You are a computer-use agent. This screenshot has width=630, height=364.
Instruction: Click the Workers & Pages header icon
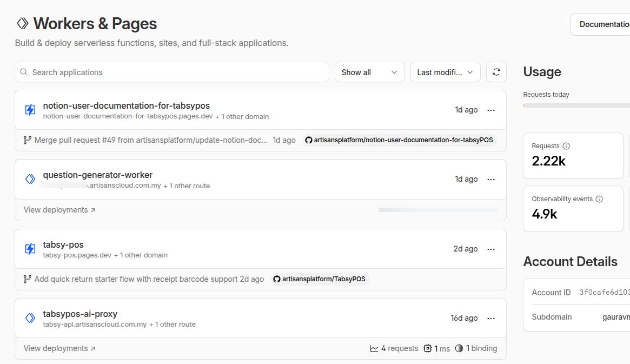point(23,23)
